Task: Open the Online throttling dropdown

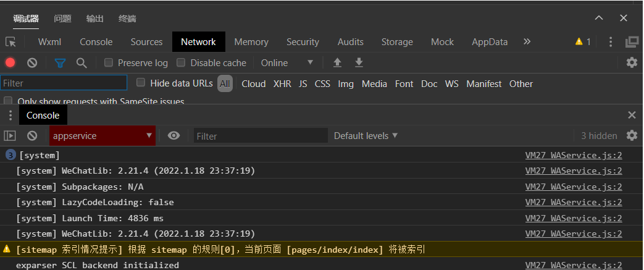Action: pyautogui.click(x=287, y=63)
